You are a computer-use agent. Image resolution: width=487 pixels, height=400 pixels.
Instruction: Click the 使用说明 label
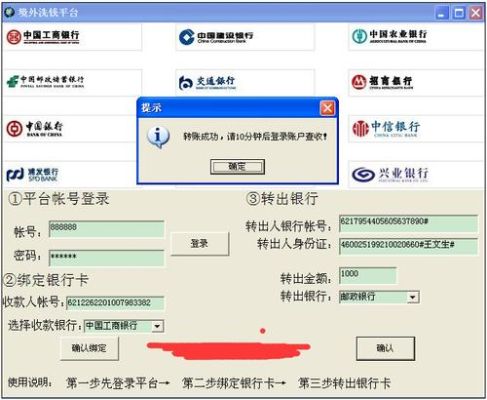(30, 382)
